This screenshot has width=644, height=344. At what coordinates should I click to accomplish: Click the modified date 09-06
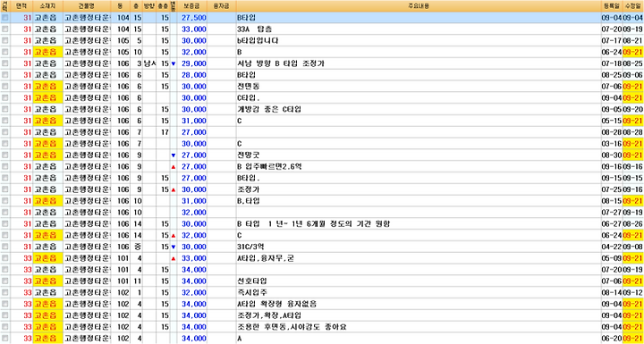coord(633,75)
